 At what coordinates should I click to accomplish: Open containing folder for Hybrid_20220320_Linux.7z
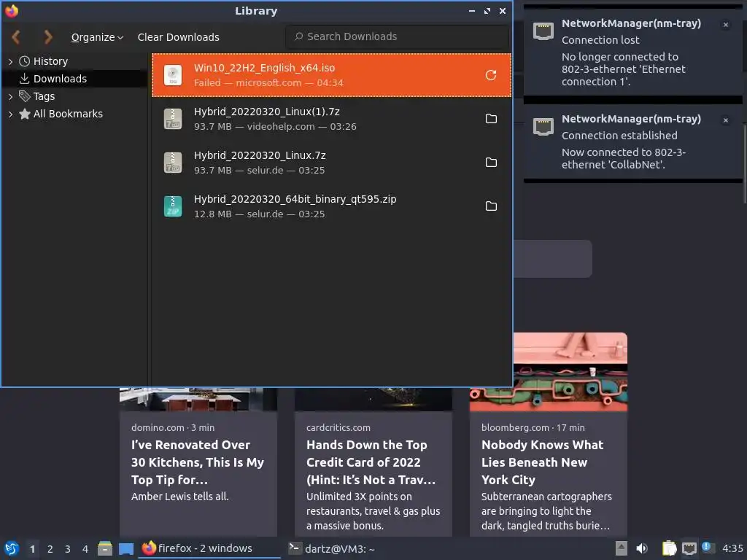tap(491, 163)
